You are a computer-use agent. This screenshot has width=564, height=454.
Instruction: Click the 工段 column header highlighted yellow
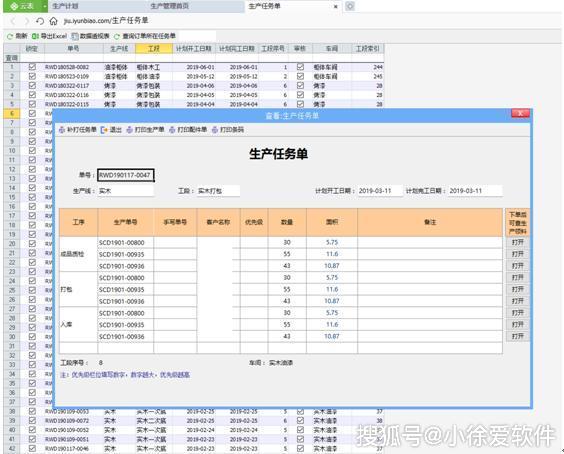tap(154, 49)
